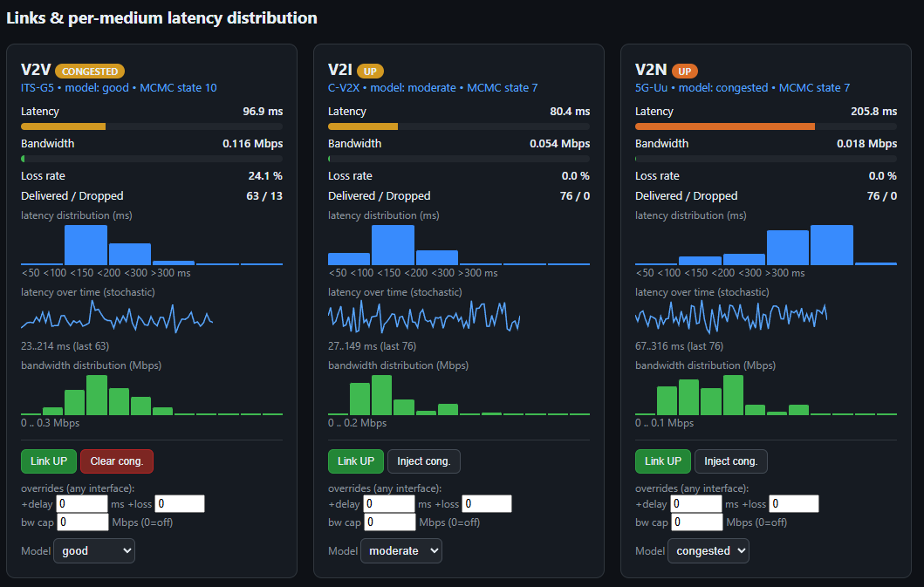Click the orange UP badge on V2N
Screen dimensions: 924x587
tap(684, 72)
